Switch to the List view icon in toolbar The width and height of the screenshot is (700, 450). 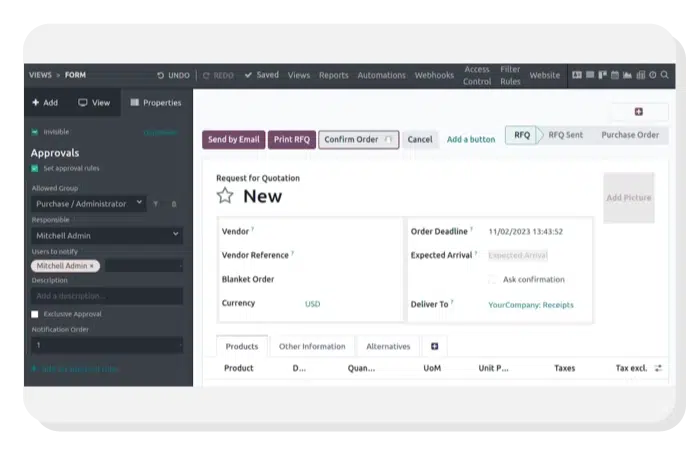click(x=590, y=75)
